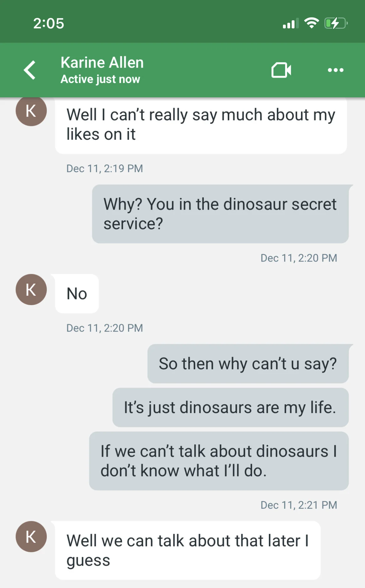Tap the Wi-Fi status icon

311,23
